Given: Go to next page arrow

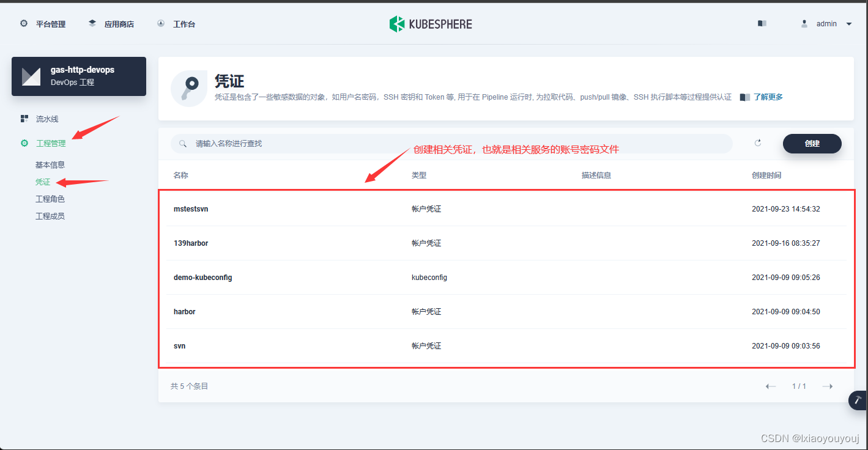Looking at the screenshot, I should tap(828, 386).
